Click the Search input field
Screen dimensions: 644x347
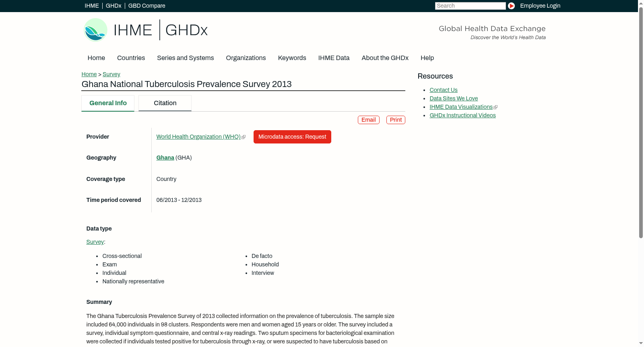(x=470, y=6)
